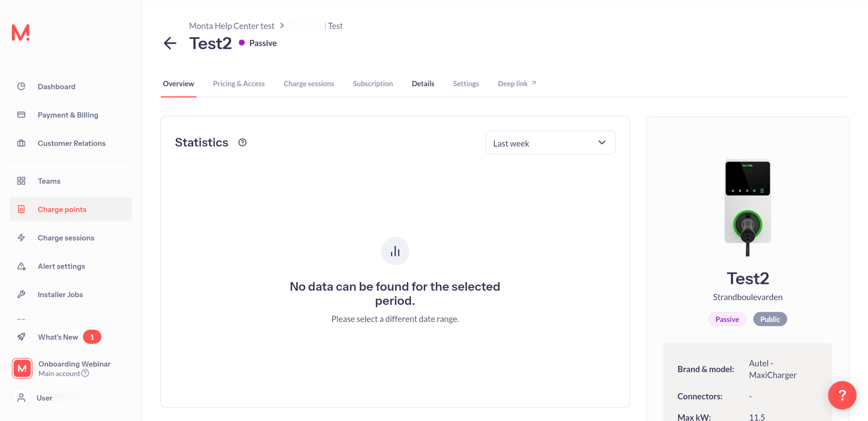Switch to the Settings tab
This screenshot has width=868, height=421.
click(465, 83)
